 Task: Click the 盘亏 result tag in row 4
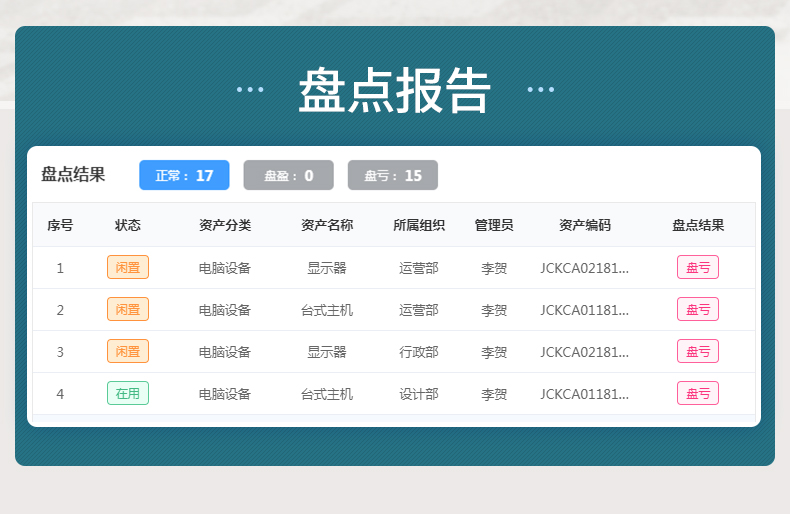tap(698, 393)
